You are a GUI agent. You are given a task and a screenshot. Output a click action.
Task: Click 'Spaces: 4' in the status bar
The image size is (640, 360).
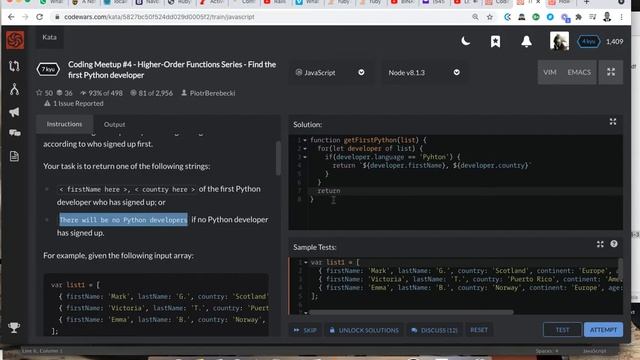(x=547, y=351)
